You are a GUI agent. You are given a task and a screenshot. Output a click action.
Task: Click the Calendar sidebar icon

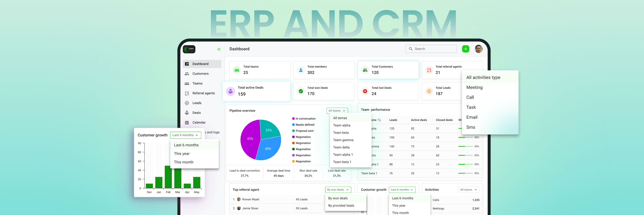[x=187, y=123]
